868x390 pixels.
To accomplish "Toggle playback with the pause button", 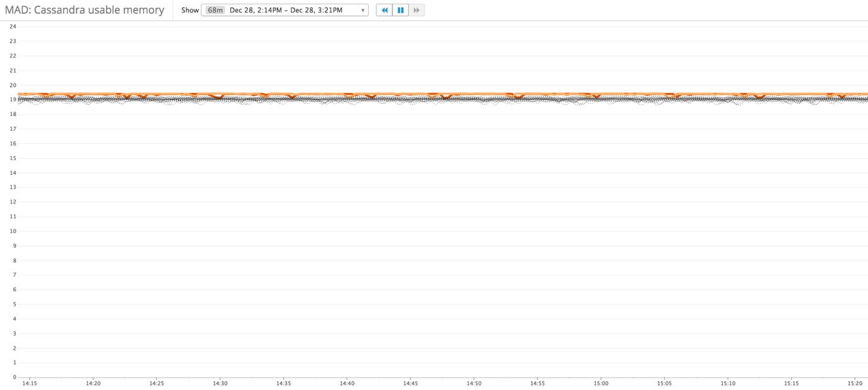I will point(400,10).
